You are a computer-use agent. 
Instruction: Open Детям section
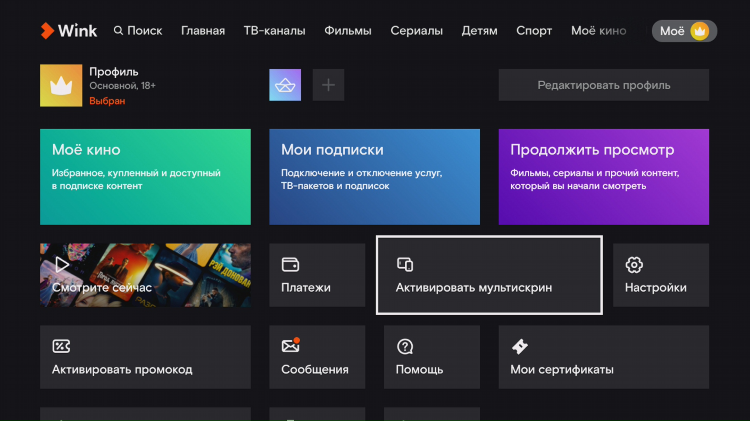(x=479, y=31)
